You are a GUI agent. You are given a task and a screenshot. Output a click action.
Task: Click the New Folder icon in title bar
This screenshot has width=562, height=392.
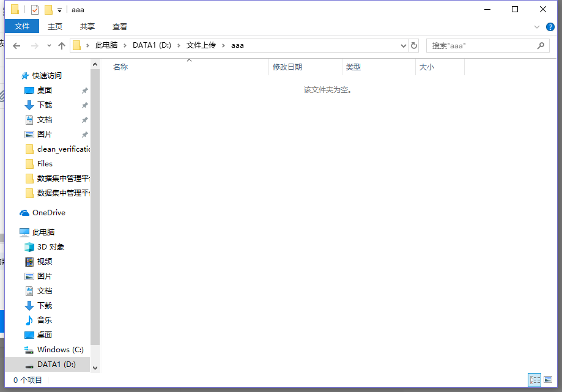48,10
